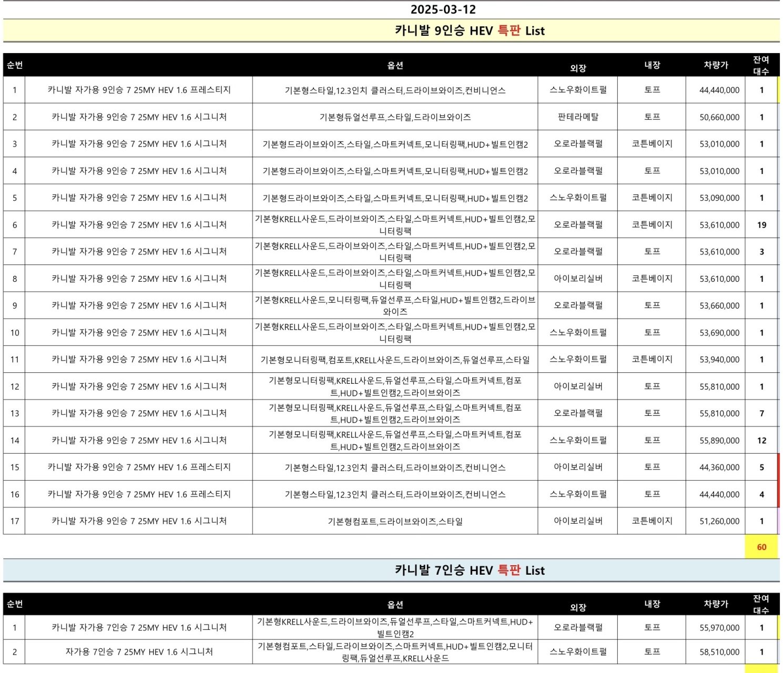784x673 pixels.
Task: Click the price 50,660,000
Action: point(719,117)
